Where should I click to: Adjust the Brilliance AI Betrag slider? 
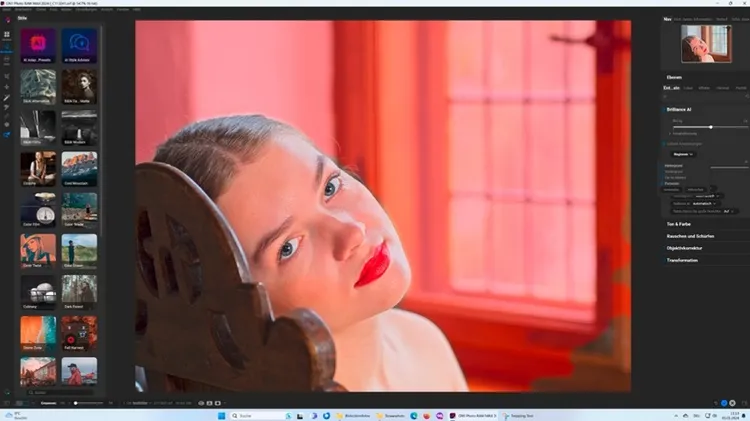(x=711, y=127)
